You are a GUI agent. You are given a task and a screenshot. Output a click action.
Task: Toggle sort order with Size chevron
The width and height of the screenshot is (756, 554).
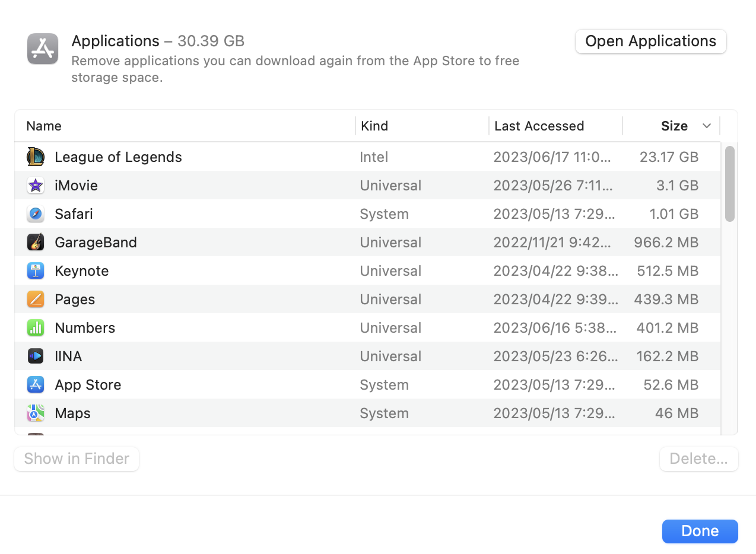(706, 126)
